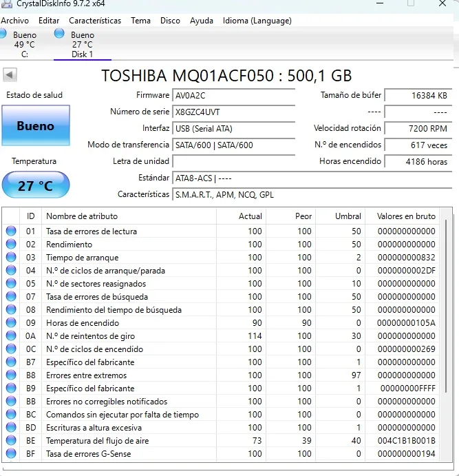This screenshot has width=459, height=476.
Task: Click the status icon for Horas de encendido row
Action: [x=11, y=322]
